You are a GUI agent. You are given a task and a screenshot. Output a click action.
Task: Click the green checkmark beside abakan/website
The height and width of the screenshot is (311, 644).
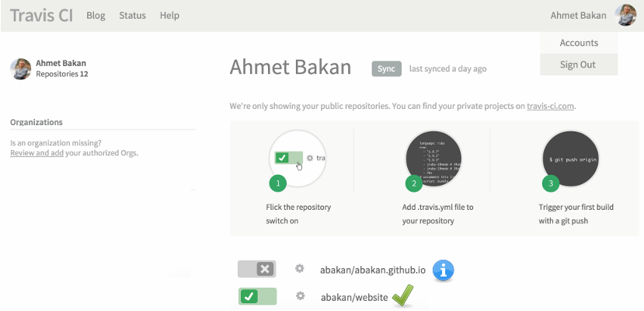point(402,295)
